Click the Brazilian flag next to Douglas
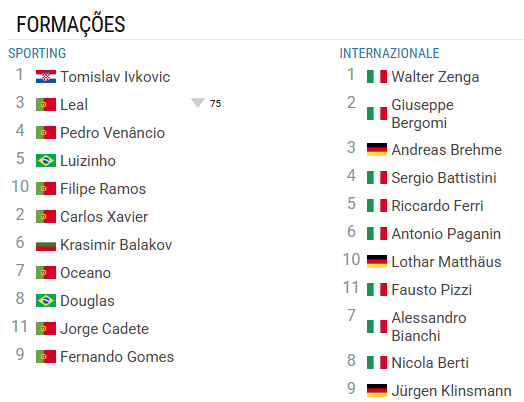This screenshot has width=524, height=402. tap(46, 301)
